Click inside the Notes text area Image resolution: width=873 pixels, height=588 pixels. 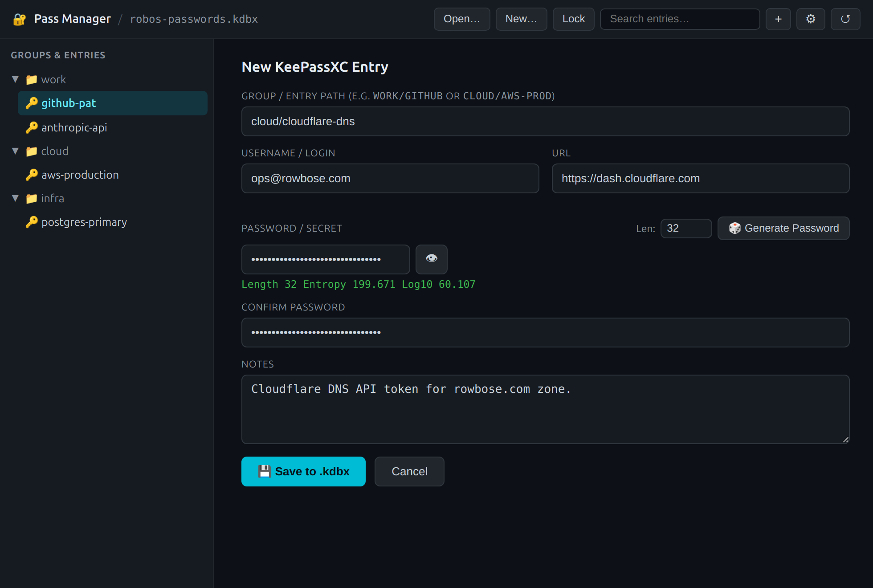click(x=545, y=409)
